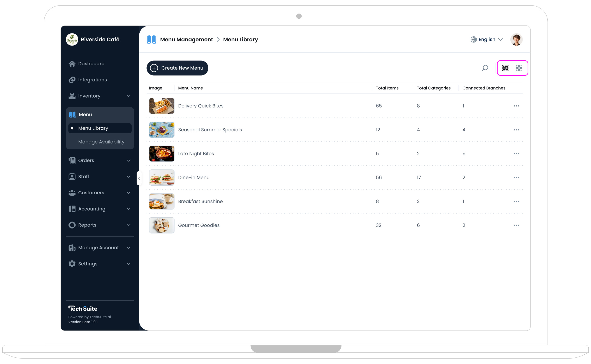Open the ellipsis menu for Late Night Bites
591x364 pixels.
pos(516,154)
